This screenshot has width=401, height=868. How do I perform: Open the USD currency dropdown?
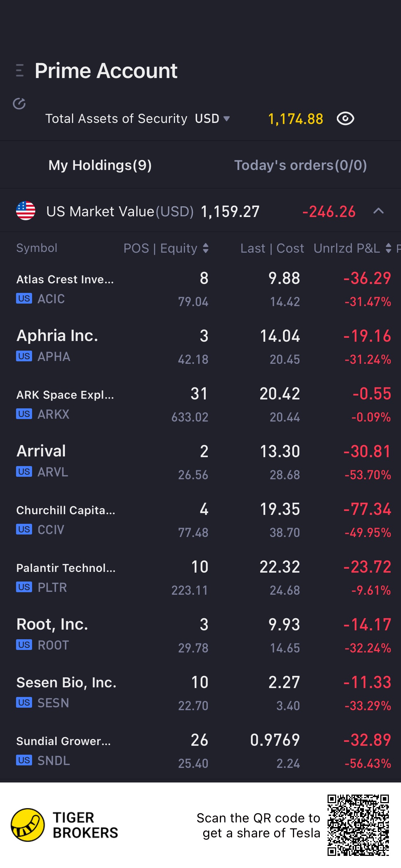(212, 119)
